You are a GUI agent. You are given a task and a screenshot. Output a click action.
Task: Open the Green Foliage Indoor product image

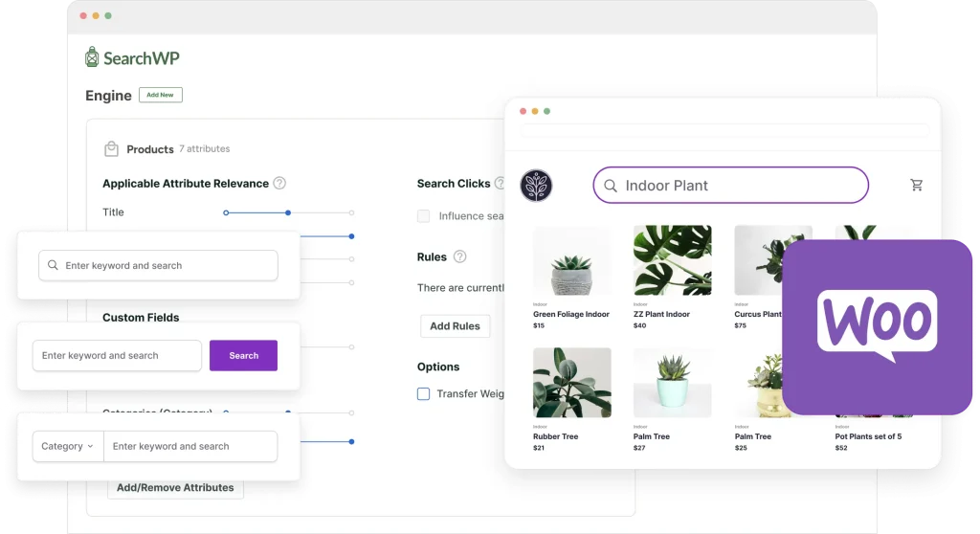[x=572, y=260]
